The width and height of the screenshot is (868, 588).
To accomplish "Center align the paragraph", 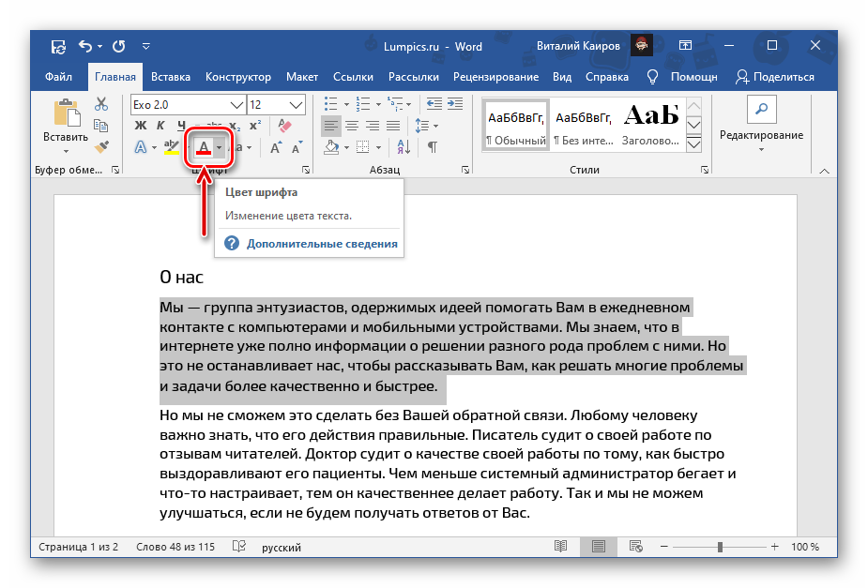I will click(x=352, y=126).
